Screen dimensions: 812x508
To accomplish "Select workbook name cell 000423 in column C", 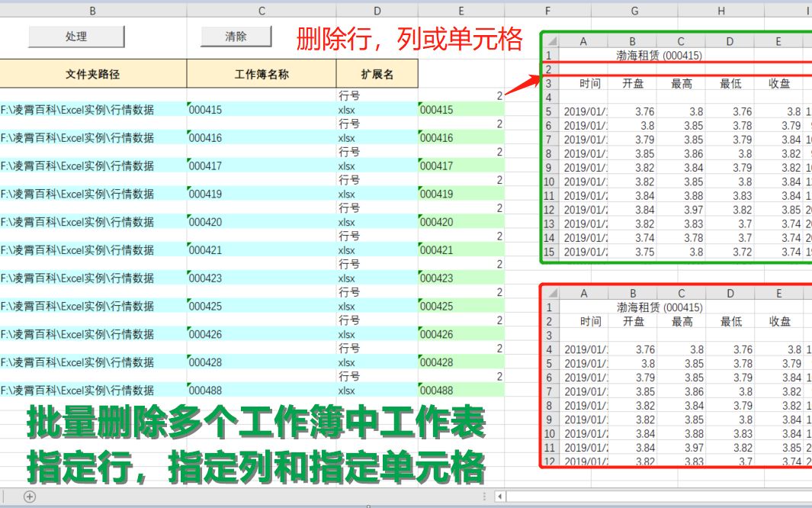I will click(262, 278).
